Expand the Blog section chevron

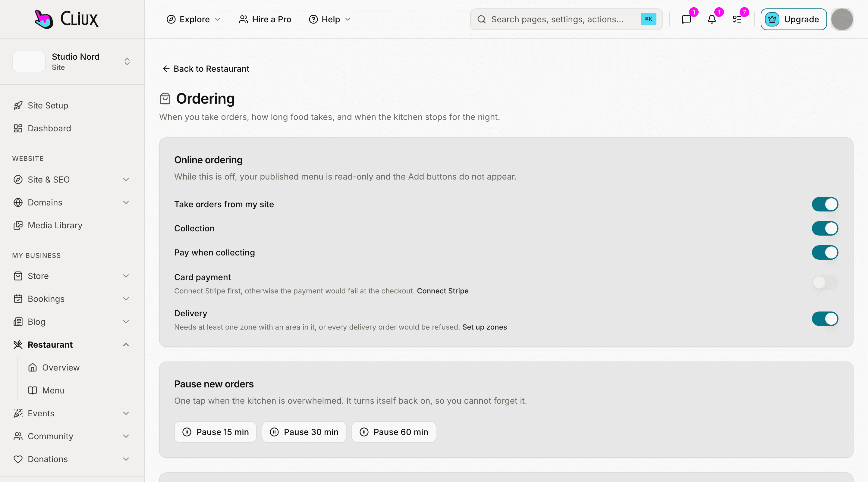[126, 322]
